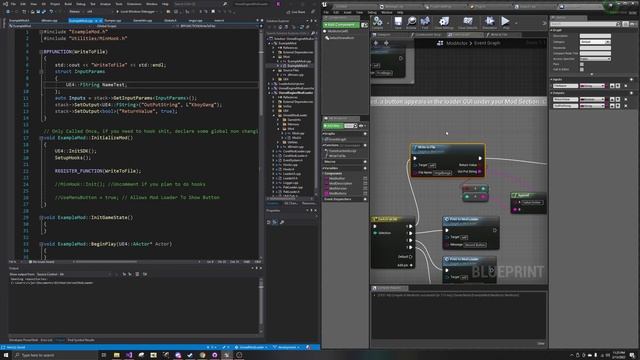The image size is (640, 360).
Task: Add a new variable in My Blueprint panel
Action: (365, 168)
